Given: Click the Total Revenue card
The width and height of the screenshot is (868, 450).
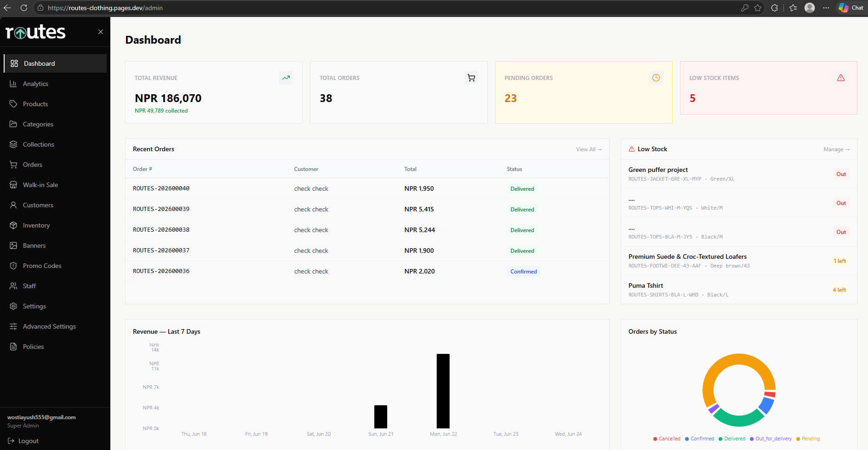Looking at the screenshot, I should click(214, 92).
